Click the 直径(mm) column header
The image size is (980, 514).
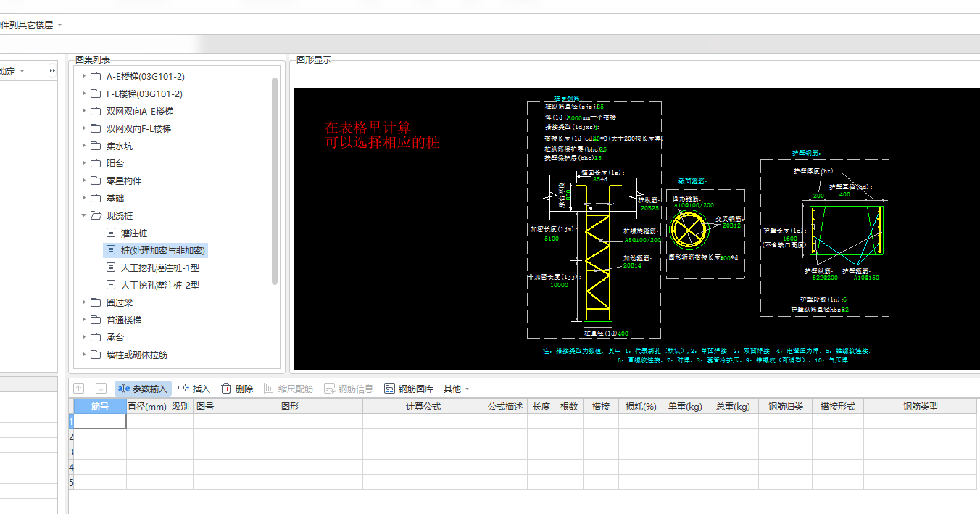pyautogui.click(x=147, y=407)
